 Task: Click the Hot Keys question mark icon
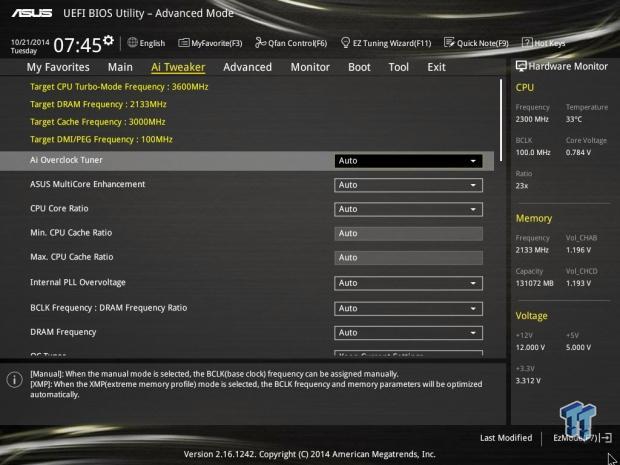click(527, 42)
